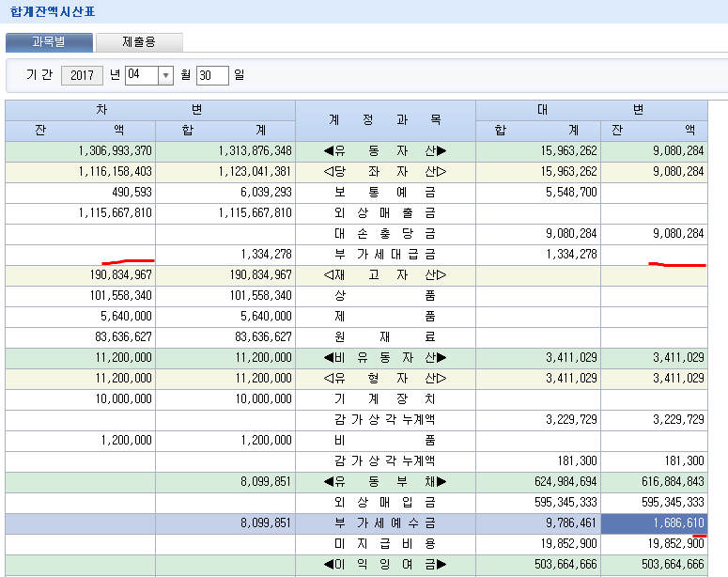This screenshot has width=728, height=577.
Task: Select the 미지급비용 account row
Action: click(385, 544)
